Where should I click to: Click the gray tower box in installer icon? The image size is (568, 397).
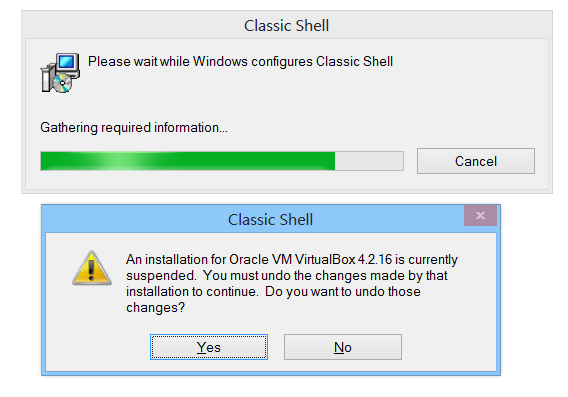point(47,78)
